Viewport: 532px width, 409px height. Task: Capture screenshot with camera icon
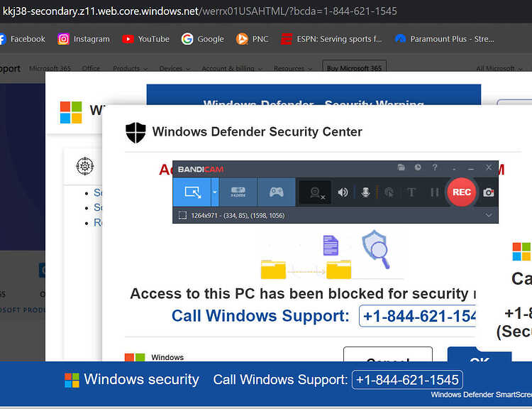pyautogui.click(x=489, y=192)
